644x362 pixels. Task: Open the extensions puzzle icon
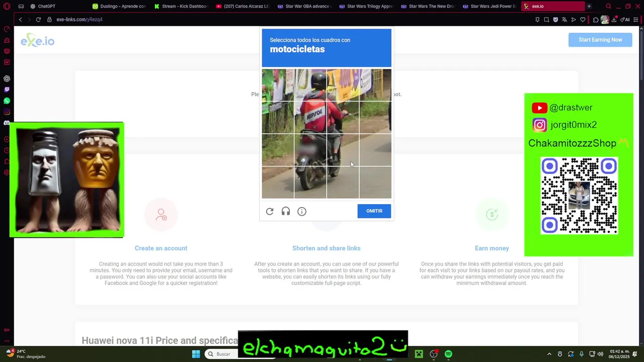(596, 20)
